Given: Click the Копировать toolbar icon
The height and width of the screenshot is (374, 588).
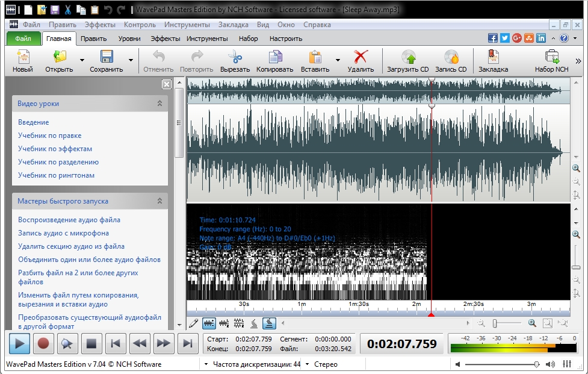Looking at the screenshot, I should pyautogui.click(x=275, y=57).
